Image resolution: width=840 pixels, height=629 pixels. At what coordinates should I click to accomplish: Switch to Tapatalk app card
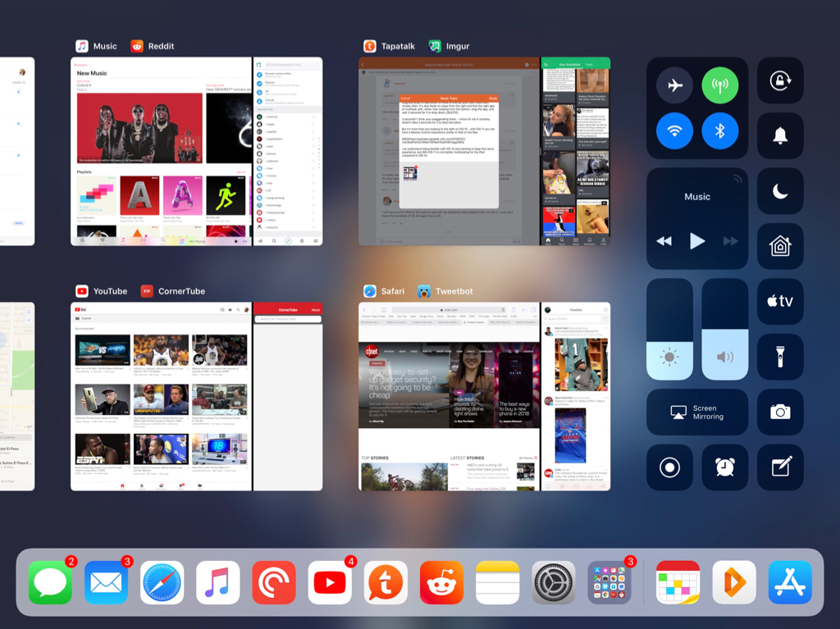point(449,151)
